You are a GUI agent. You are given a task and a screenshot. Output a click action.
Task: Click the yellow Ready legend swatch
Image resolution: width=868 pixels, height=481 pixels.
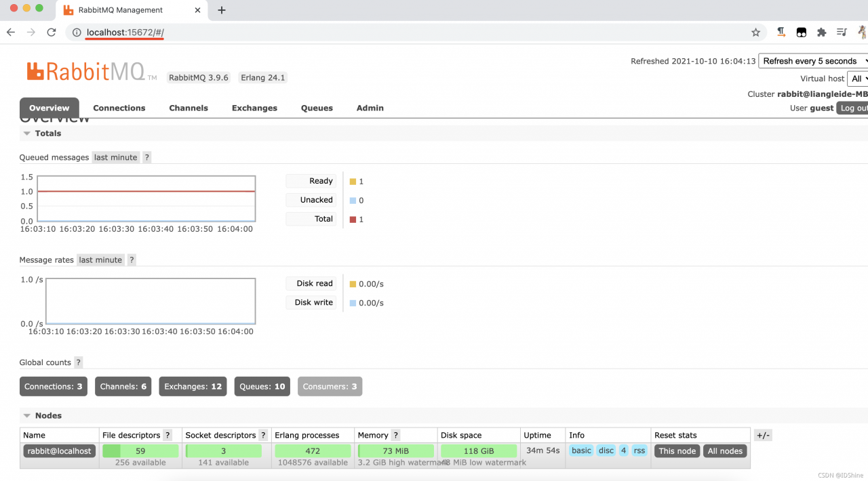(353, 182)
